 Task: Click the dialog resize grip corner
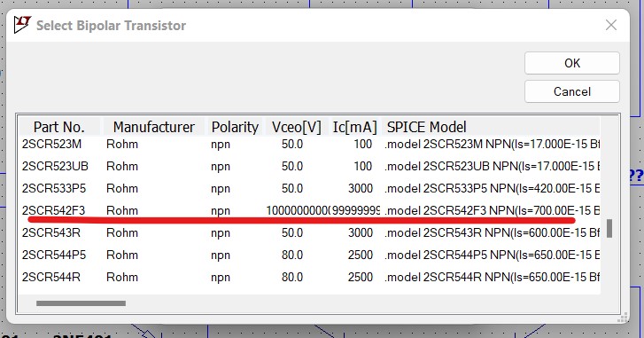click(623, 318)
